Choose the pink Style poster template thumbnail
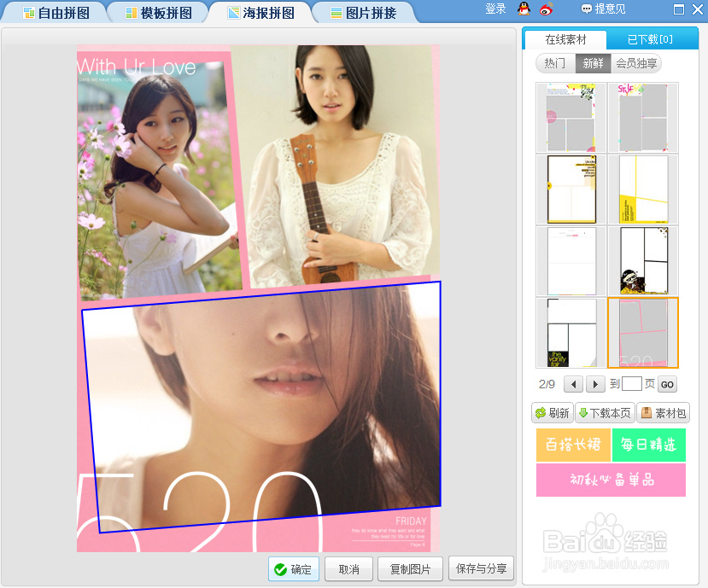 pos(643,117)
